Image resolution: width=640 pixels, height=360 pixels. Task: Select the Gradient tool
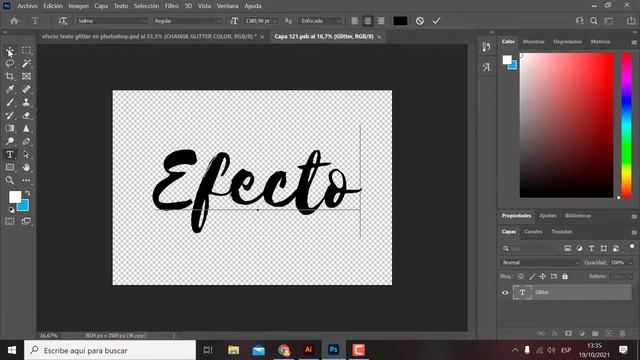pyautogui.click(x=10, y=128)
